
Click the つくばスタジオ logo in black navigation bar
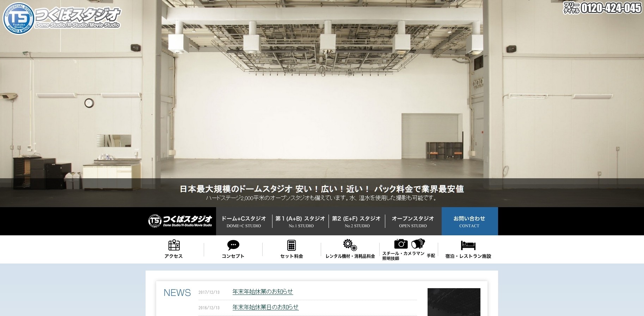(x=180, y=221)
